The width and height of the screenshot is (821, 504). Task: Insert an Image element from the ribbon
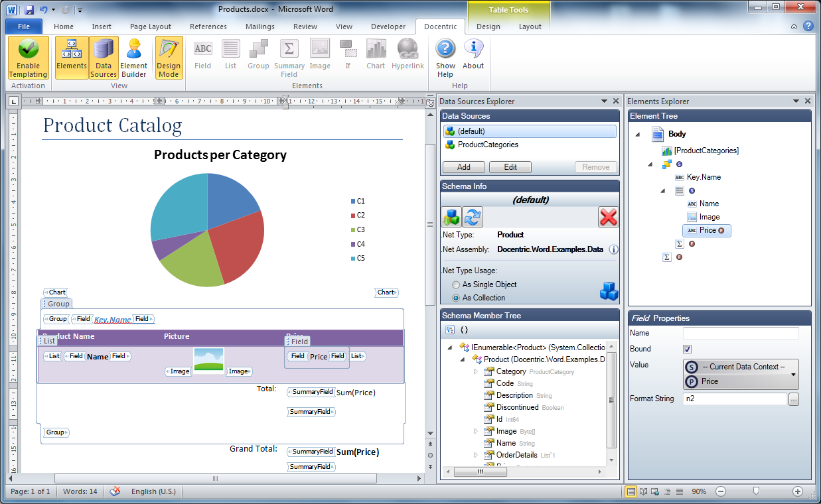click(x=320, y=54)
